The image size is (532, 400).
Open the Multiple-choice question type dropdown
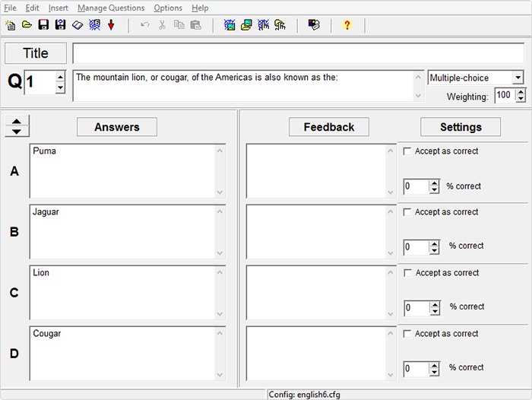pyautogui.click(x=518, y=78)
